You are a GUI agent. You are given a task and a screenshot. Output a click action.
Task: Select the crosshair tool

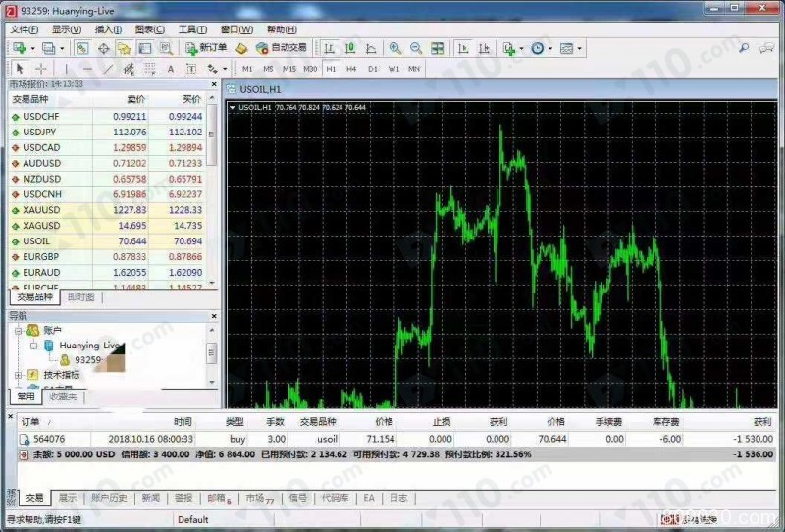(41, 69)
